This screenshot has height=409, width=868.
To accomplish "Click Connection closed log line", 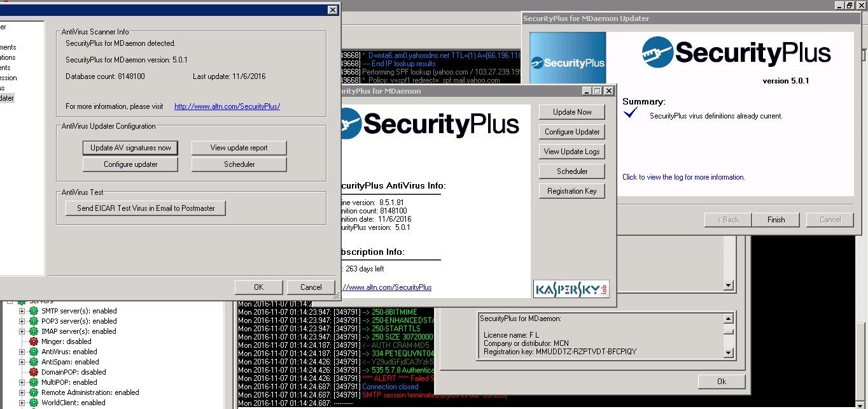I will 390,387.
